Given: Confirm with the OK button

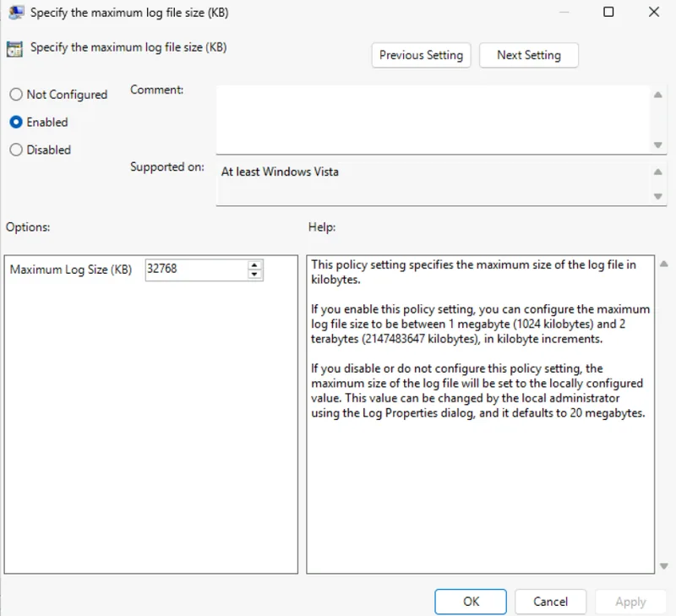Looking at the screenshot, I should tap(471, 602).
